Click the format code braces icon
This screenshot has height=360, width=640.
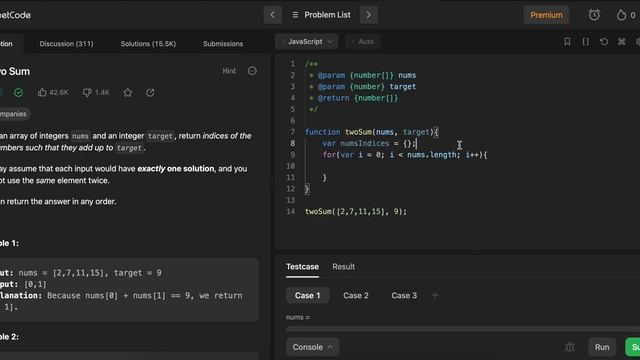[585, 42]
